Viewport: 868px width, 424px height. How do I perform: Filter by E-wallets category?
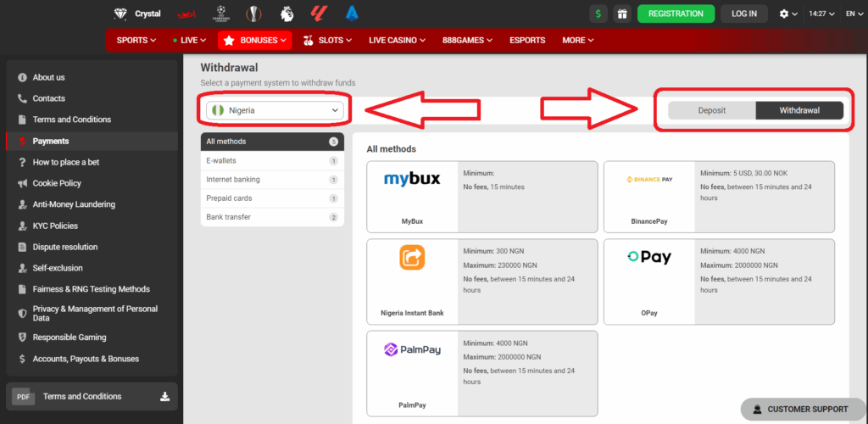point(272,160)
